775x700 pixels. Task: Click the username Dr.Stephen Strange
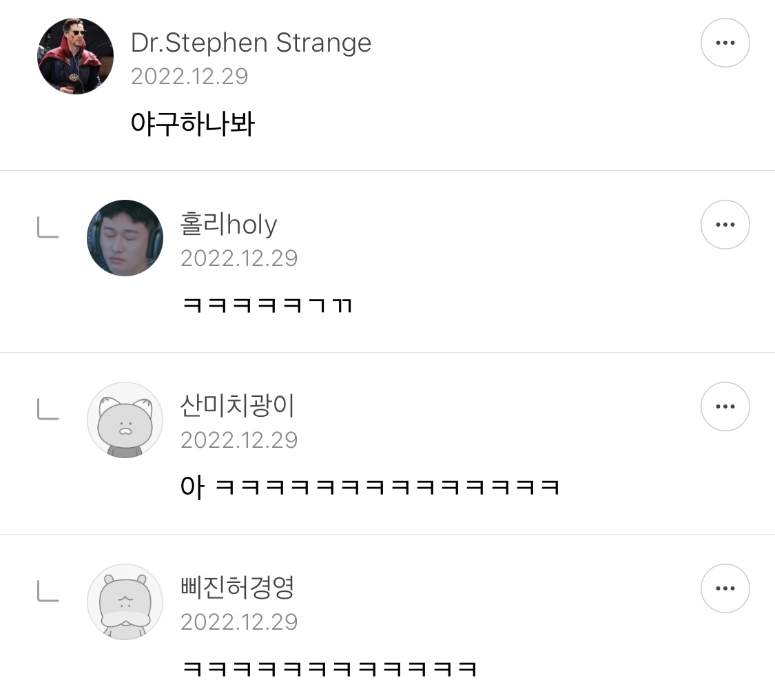coord(251,43)
